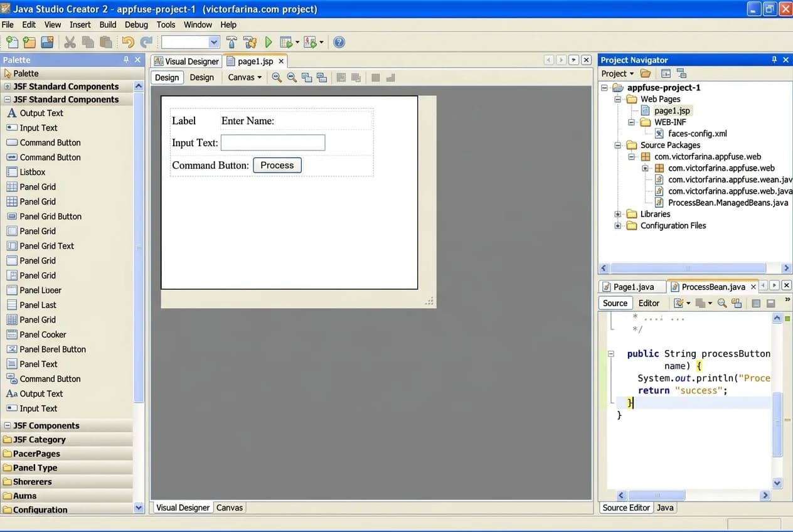This screenshot has width=793, height=532.
Task: Select the Source Editor bottom tab
Action: pyautogui.click(x=626, y=508)
